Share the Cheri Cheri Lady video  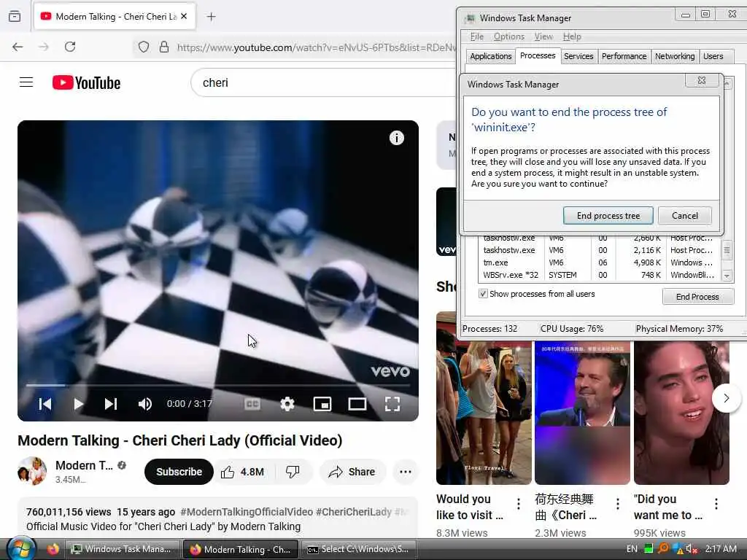click(x=352, y=472)
